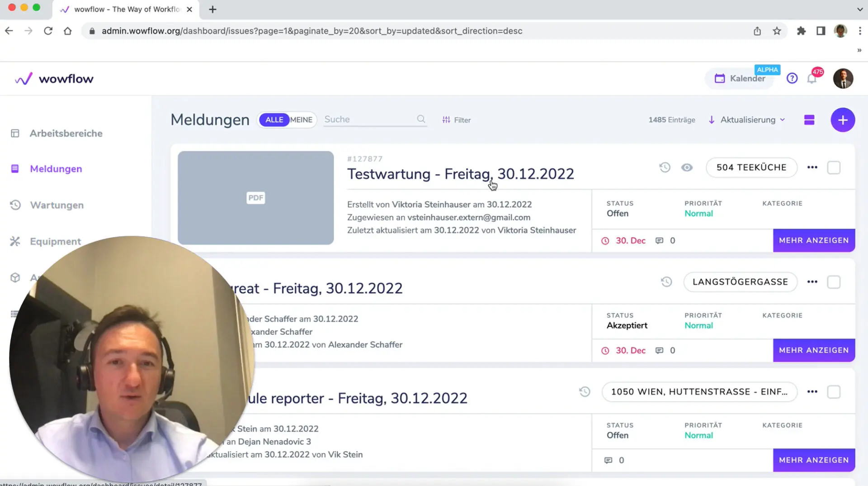Toggle the eye watch icon on Testwartung

(687, 167)
